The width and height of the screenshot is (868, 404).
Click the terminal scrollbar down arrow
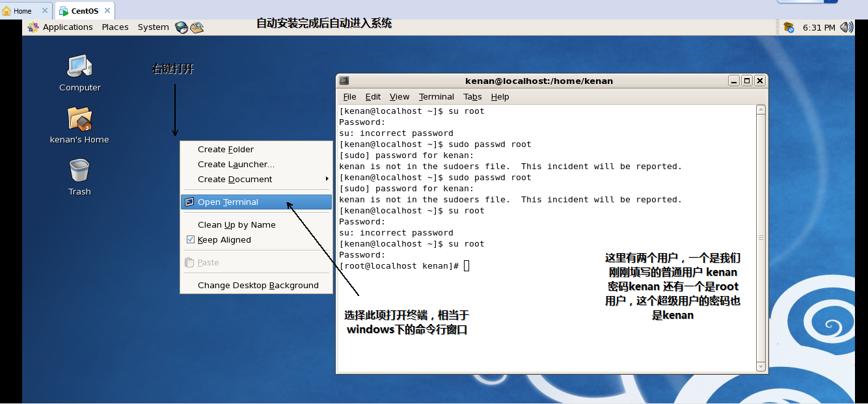point(761,367)
